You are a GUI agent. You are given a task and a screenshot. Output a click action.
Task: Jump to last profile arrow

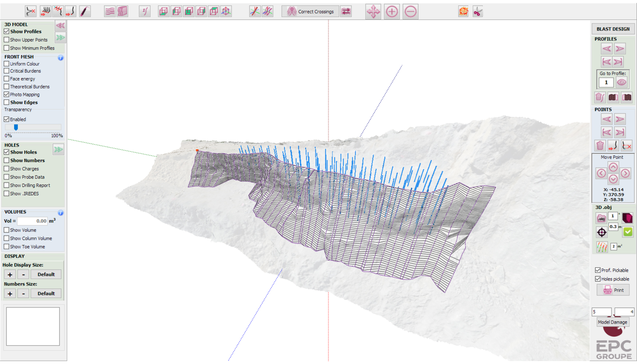(x=618, y=62)
